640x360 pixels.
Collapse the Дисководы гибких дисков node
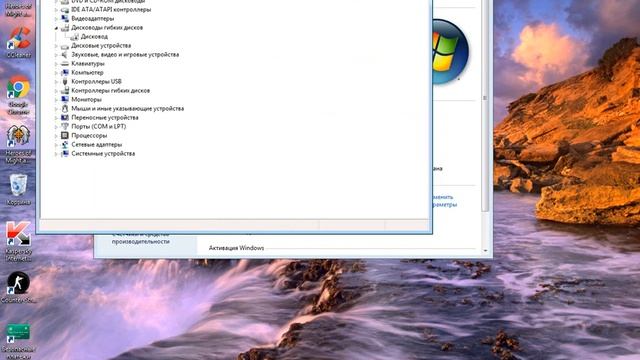pyautogui.click(x=56, y=28)
